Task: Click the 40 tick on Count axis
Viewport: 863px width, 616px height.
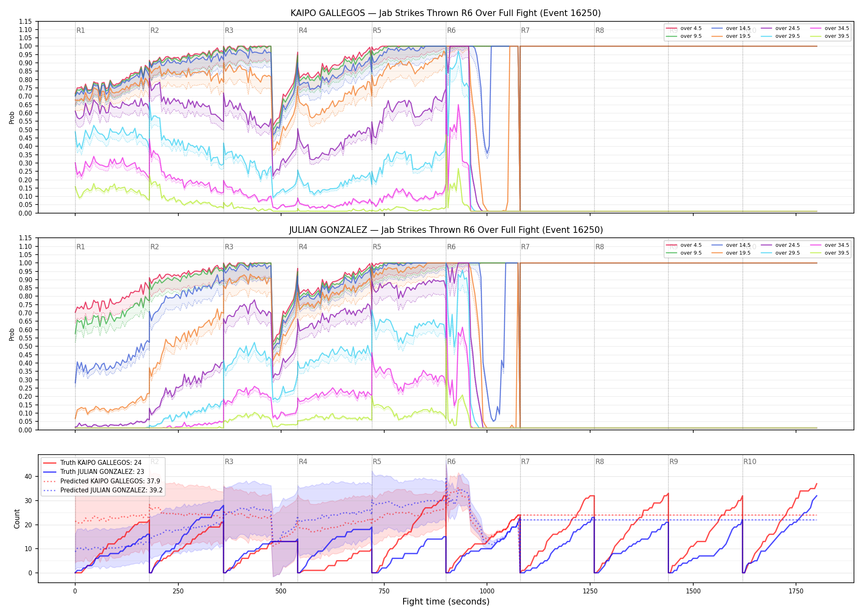Action: [28, 477]
